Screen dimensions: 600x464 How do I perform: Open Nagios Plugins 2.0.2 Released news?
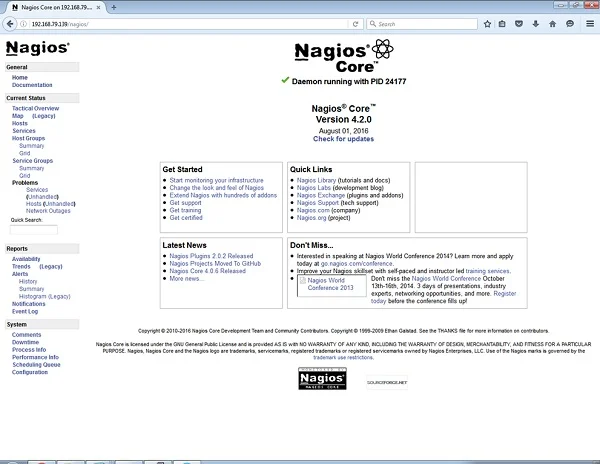[211, 256]
